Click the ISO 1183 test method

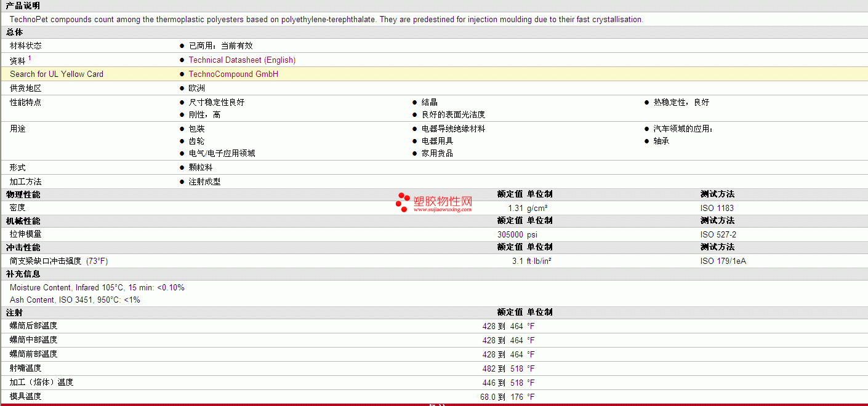pyautogui.click(x=717, y=209)
